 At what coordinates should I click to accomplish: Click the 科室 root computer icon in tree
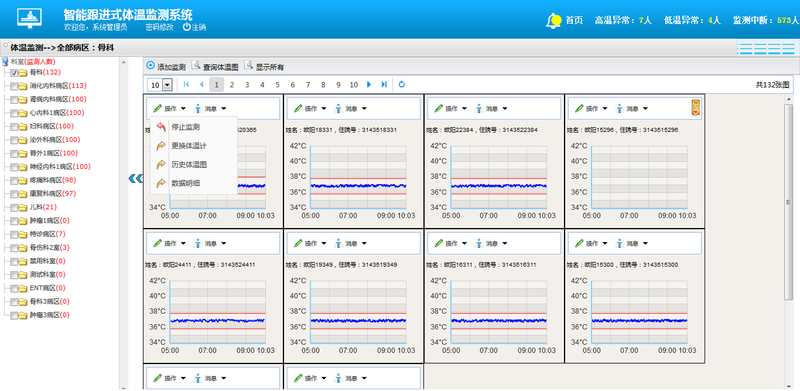pyautogui.click(x=5, y=61)
